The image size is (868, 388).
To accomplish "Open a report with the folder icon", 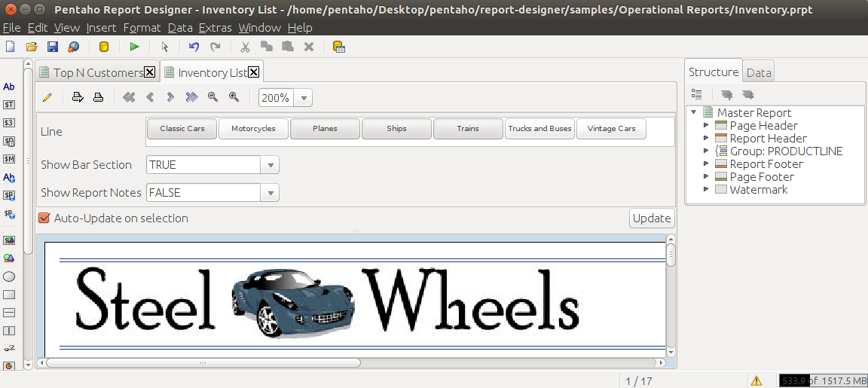I will 32,47.
